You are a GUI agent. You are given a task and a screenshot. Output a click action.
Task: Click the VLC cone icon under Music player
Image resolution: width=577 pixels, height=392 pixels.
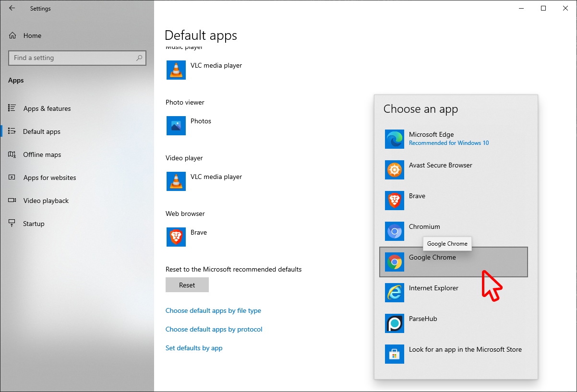pyautogui.click(x=176, y=70)
